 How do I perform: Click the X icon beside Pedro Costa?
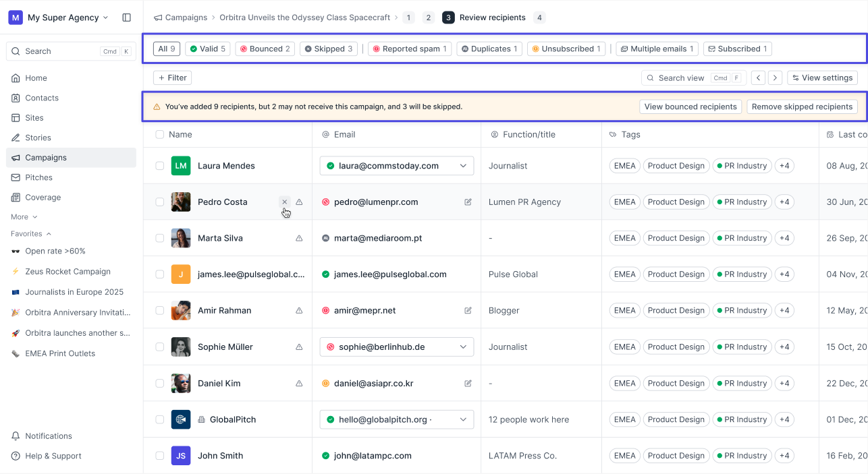tap(285, 202)
